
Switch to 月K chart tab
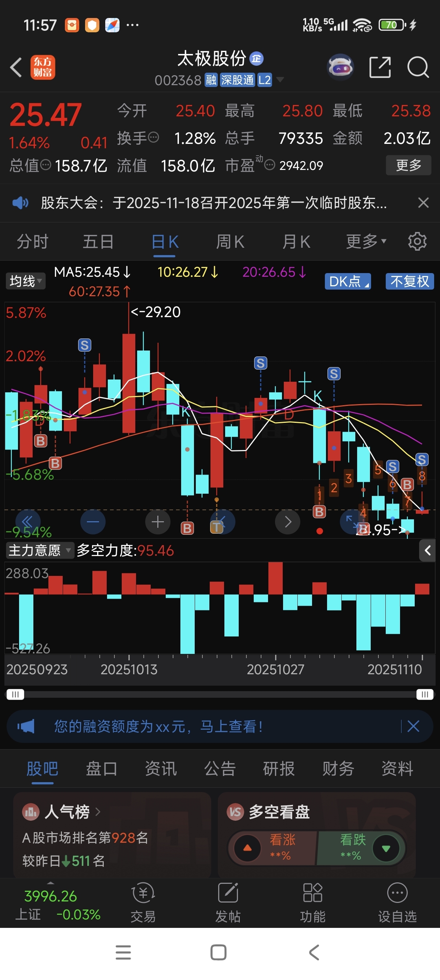[x=296, y=242]
